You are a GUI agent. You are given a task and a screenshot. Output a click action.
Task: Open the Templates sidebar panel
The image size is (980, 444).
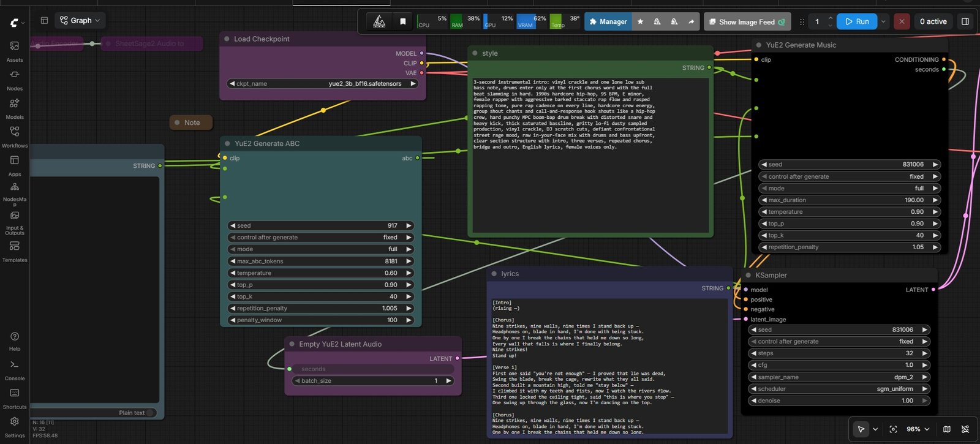[15, 251]
